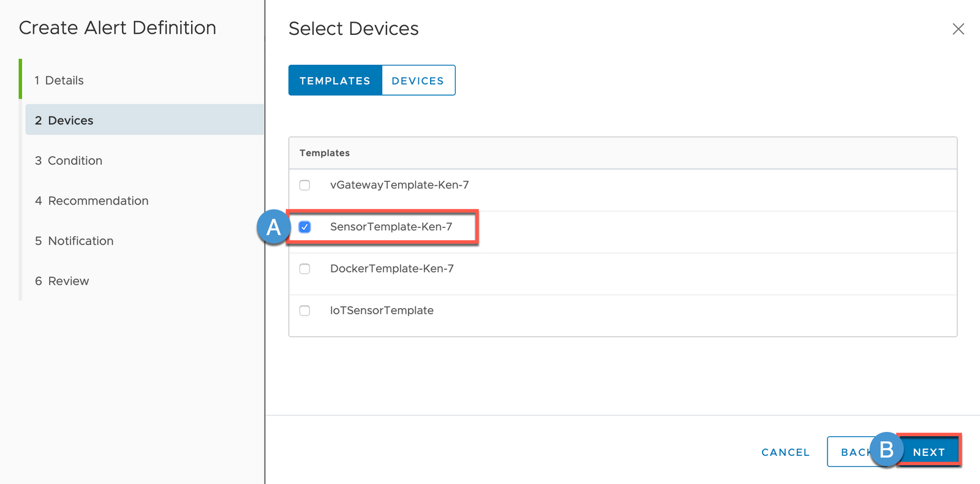Click the DockerTemplate-Ken-7 row label
The image size is (980, 484).
click(392, 269)
